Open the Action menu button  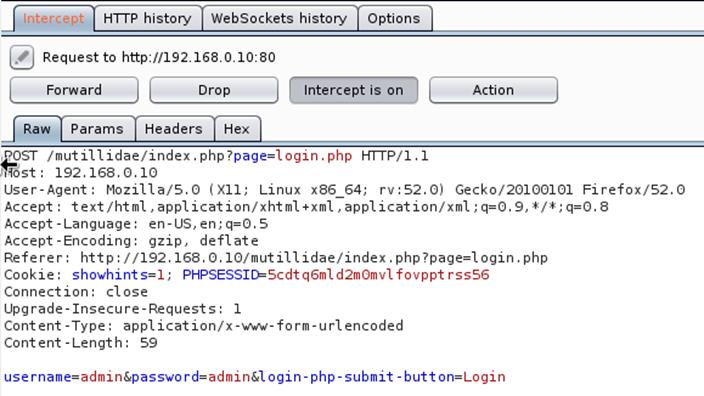pos(493,90)
